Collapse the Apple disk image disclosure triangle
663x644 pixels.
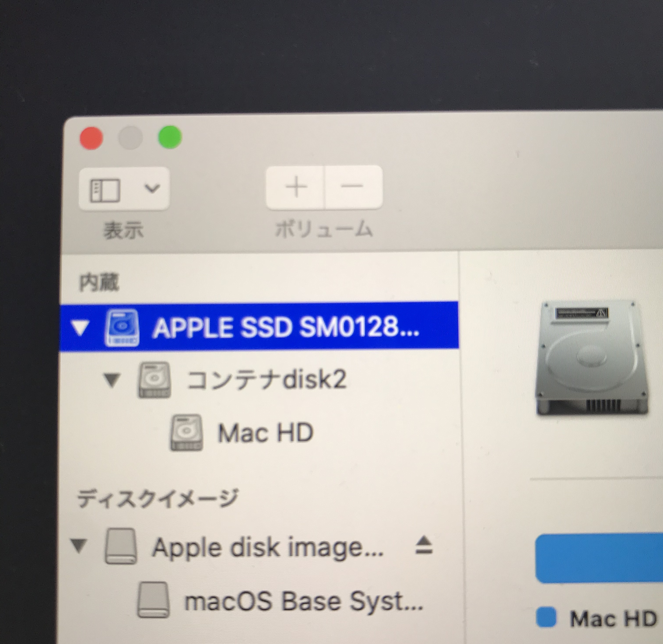click(78, 546)
